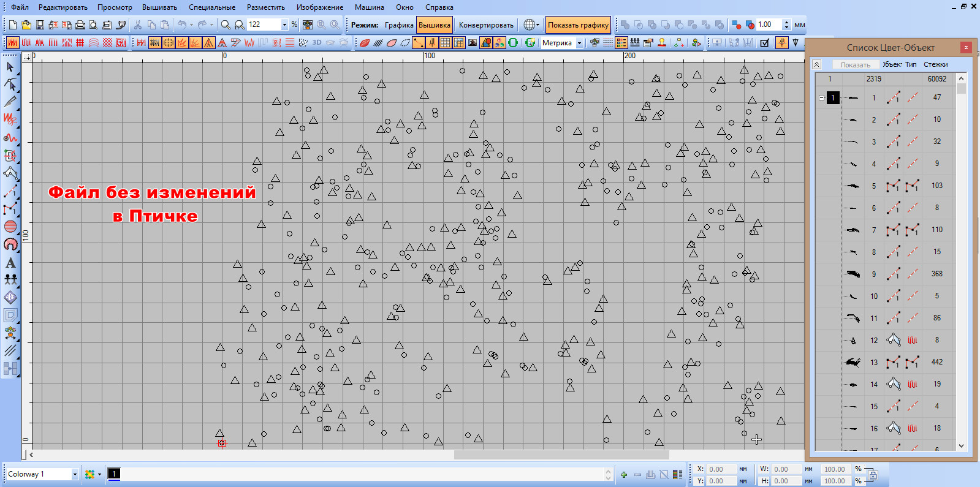
Task: Click the green hoop display icon
Action: point(513,43)
